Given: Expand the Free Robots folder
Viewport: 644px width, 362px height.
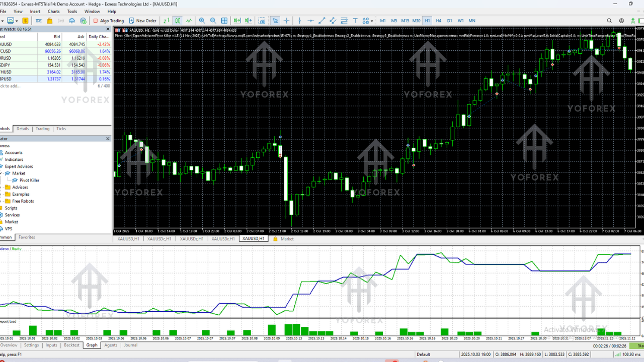Looking at the screenshot, I should pyautogui.click(x=23, y=201).
